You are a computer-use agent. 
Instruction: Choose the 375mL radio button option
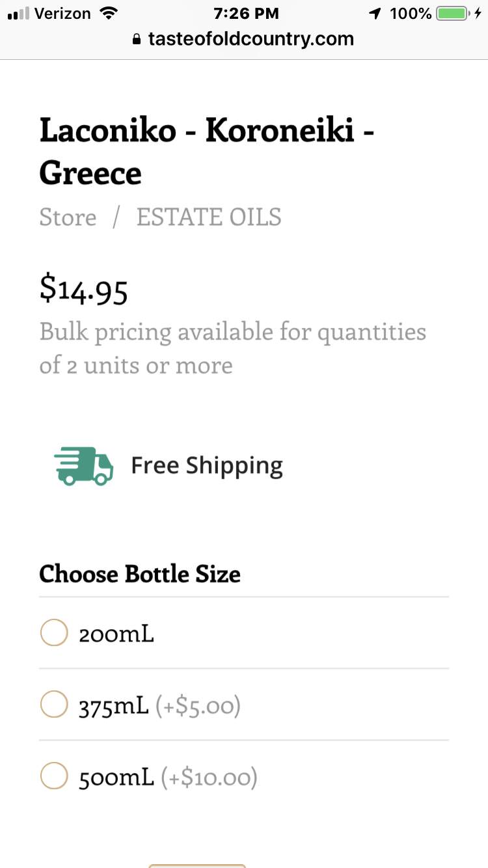click(x=54, y=704)
